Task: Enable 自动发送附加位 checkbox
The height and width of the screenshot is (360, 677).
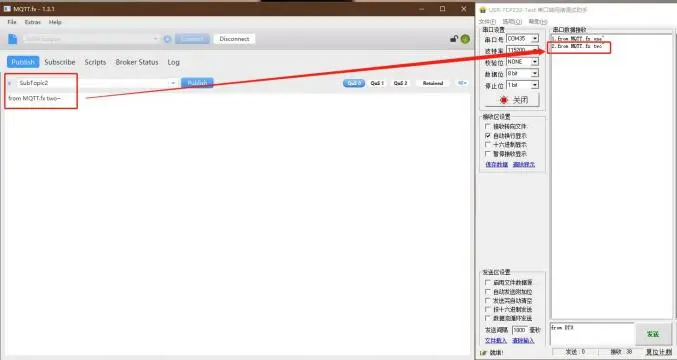Action: pyautogui.click(x=488, y=291)
